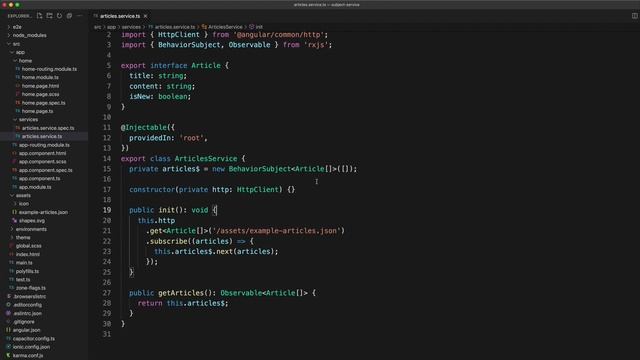Open .eslintrc.json file
Image resolution: width=640 pixels, height=360 pixels.
[x=27, y=313]
